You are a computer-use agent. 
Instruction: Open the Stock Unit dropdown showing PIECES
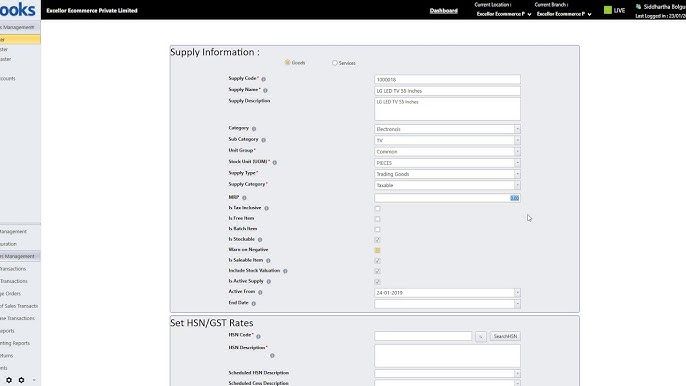517,163
